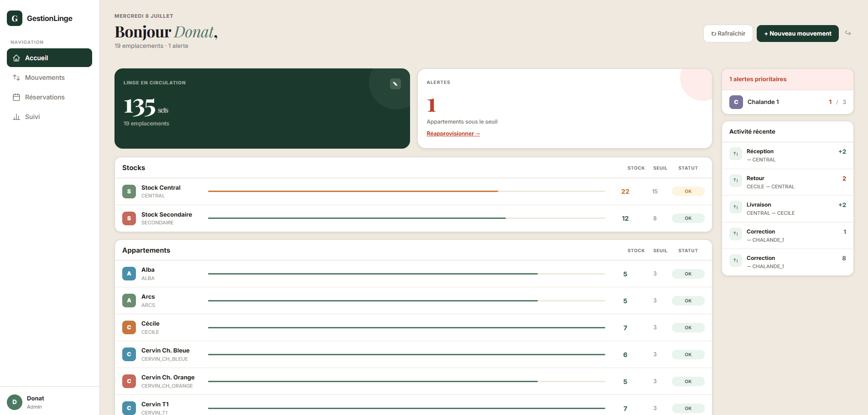Image resolution: width=868 pixels, height=415 pixels.
Task: Select the Cervin Ch. Orange name
Action: pos(168,377)
